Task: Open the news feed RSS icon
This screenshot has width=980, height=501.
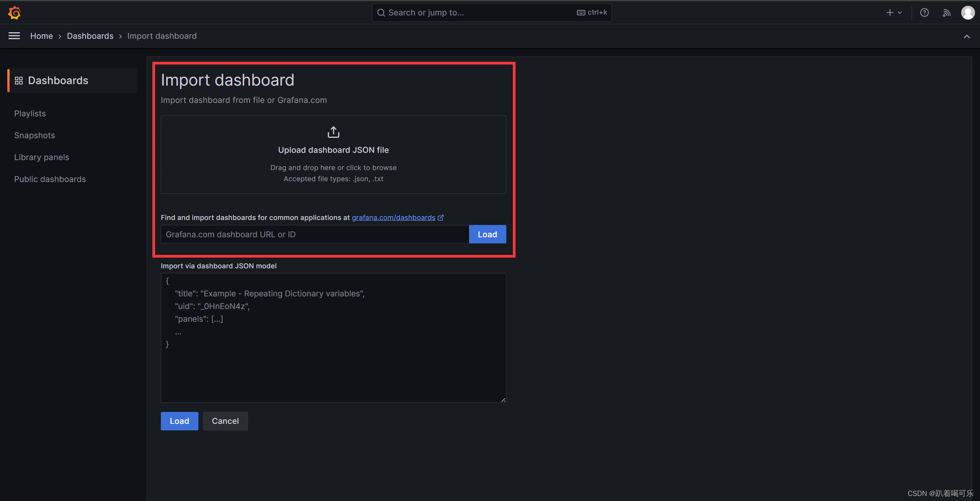Action: tap(946, 13)
